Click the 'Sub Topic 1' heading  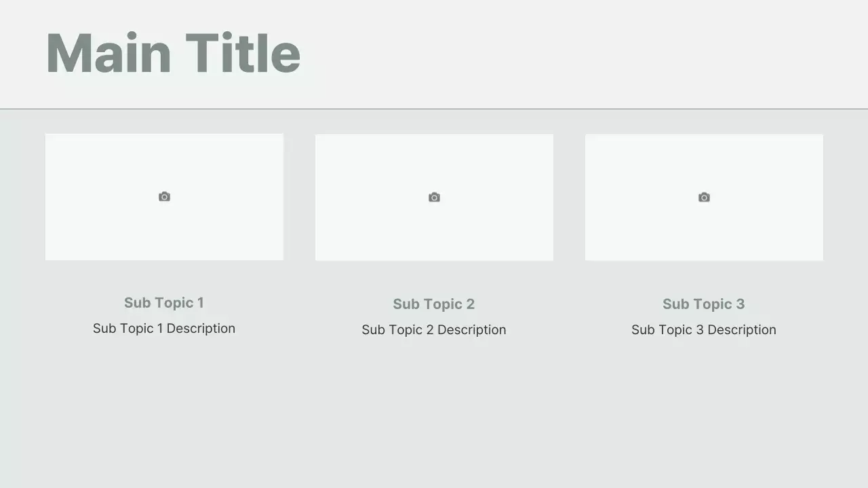(164, 303)
